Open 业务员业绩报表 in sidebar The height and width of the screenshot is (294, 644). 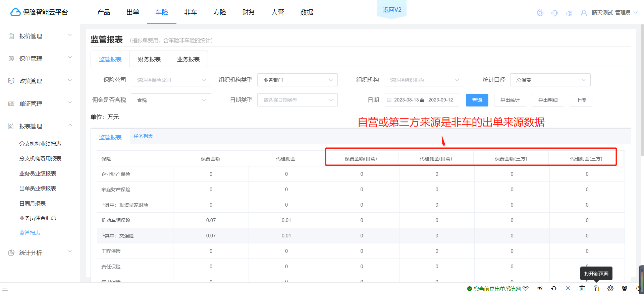click(x=38, y=173)
